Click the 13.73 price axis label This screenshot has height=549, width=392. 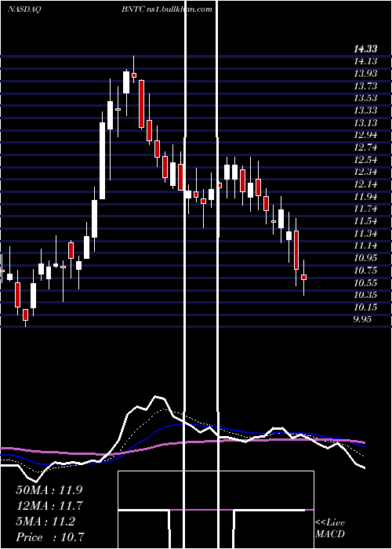pyautogui.click(x=365, y=86)
